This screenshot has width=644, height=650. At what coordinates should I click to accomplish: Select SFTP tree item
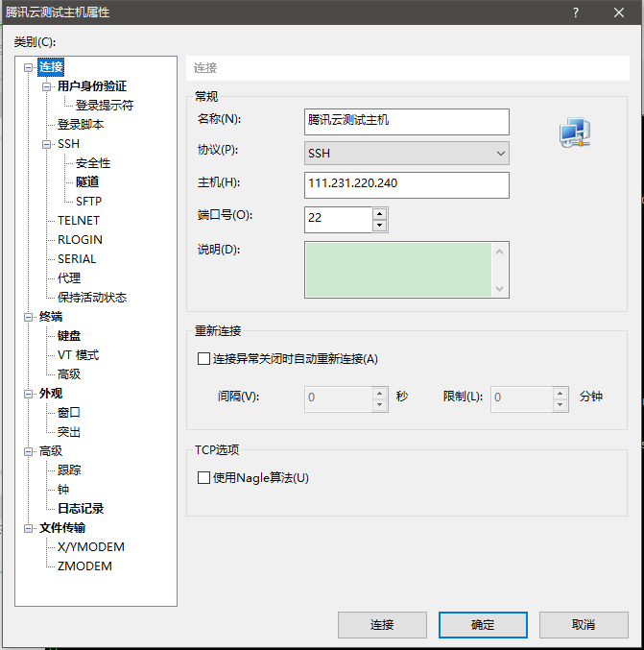88,202
